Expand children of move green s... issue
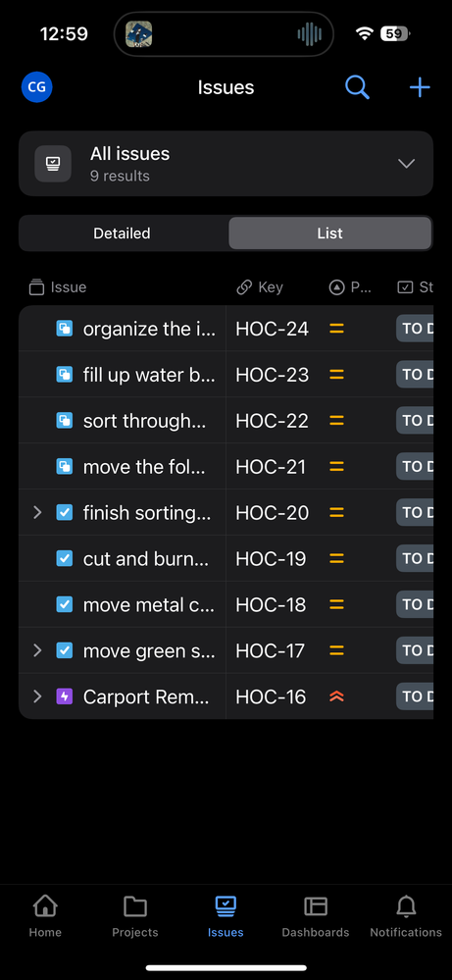Viewport: 452px width, 980px height. coord(37,650)
